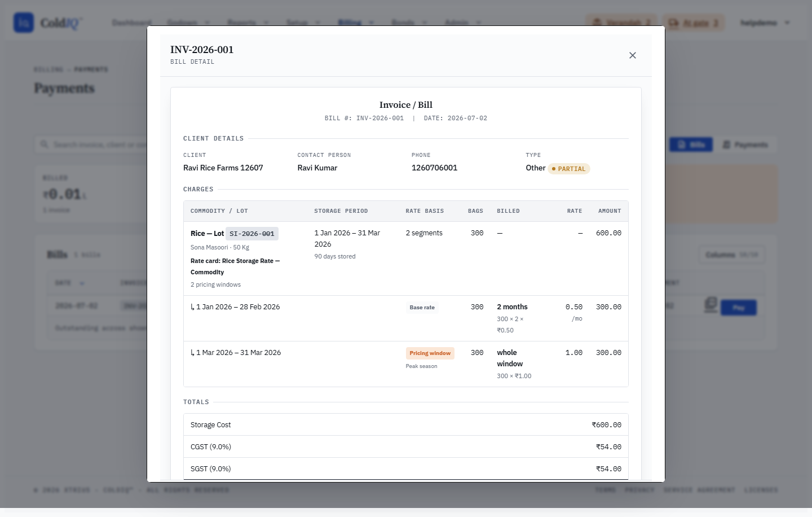Click 'Rate card: Rice Storage Rate — Commodity'
This screenshot has height=517, width=812.
(235, 266)
